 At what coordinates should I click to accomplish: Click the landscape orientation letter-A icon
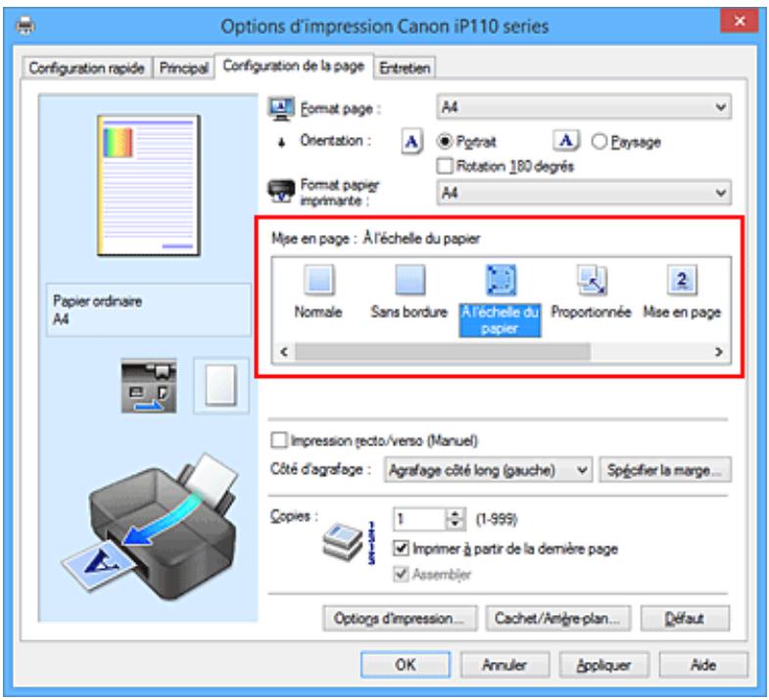click(x=566, y=141)
